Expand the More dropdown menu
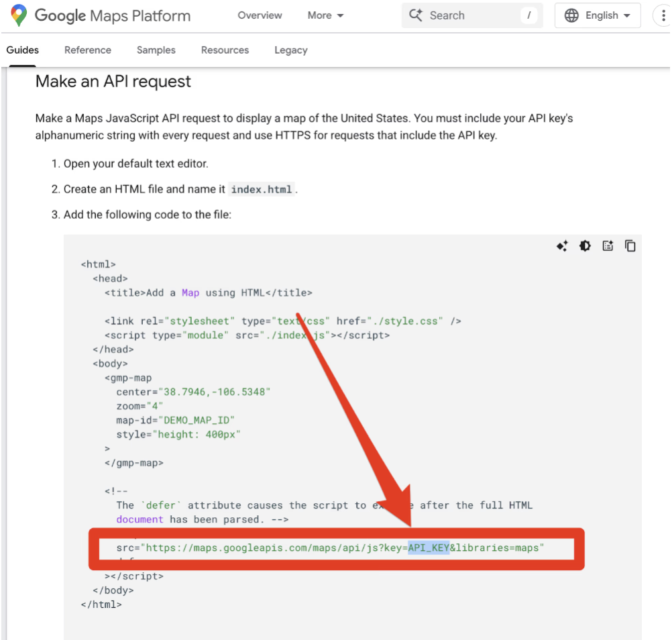 (x=325, y=15)
